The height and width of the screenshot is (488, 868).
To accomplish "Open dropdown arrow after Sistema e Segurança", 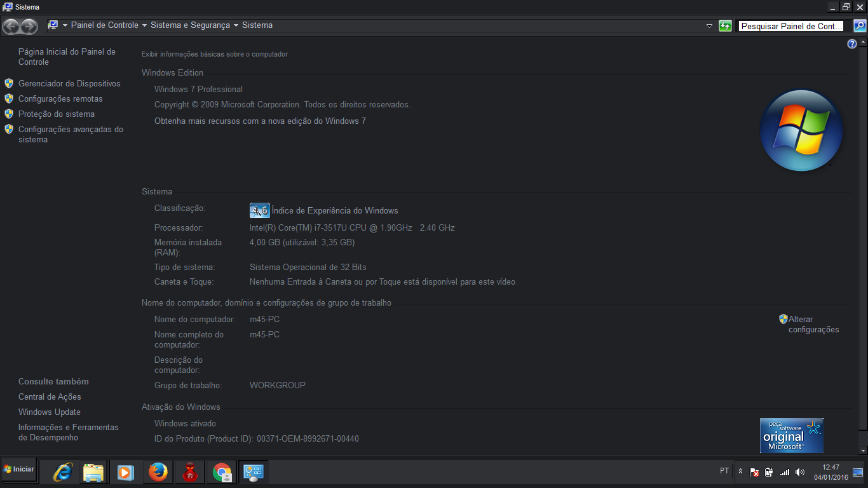I will (236, 25).
